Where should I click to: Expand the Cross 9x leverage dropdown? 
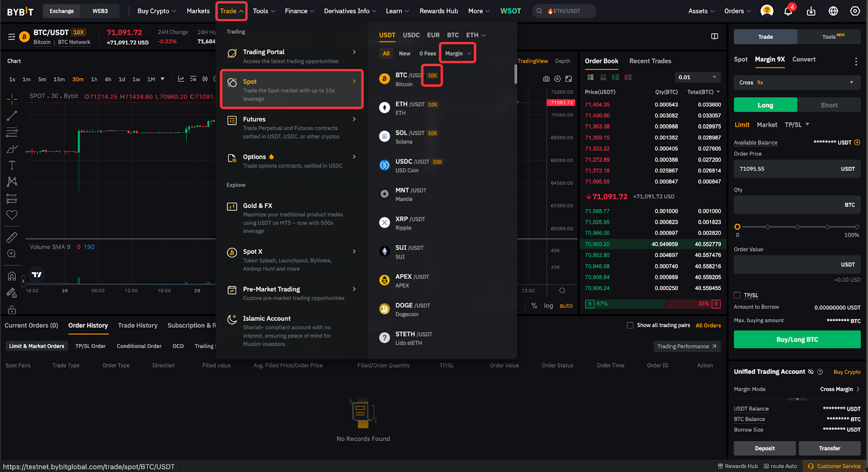click(797, 82)
